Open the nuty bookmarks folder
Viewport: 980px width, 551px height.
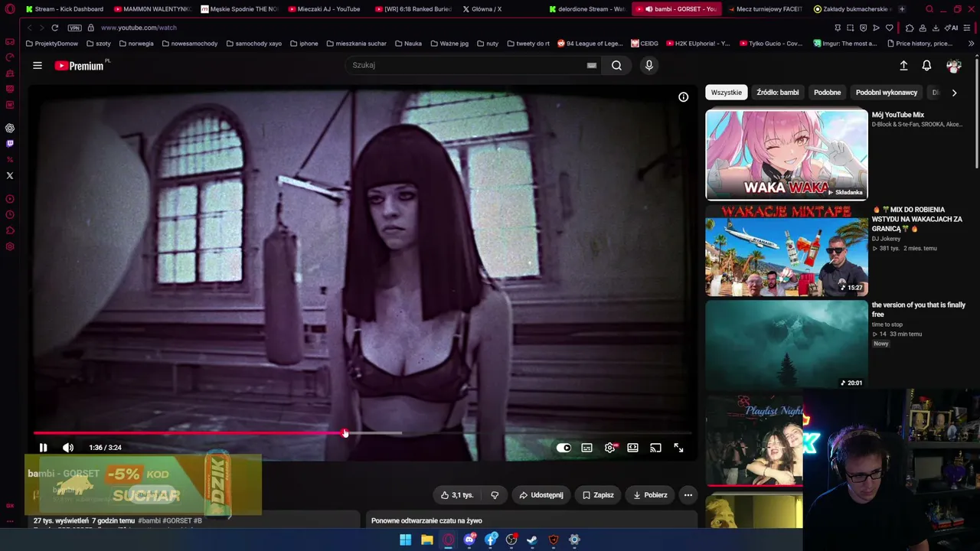point(487,44)
